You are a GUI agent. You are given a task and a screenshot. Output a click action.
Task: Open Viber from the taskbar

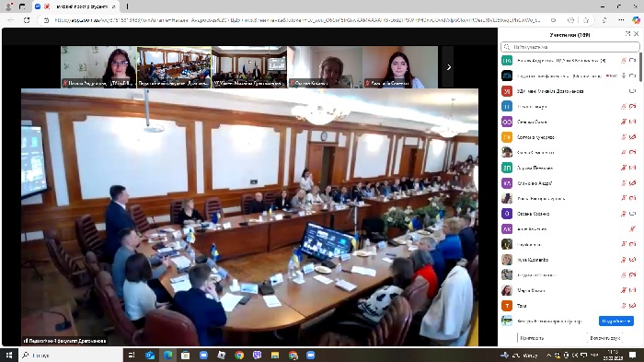257,355
